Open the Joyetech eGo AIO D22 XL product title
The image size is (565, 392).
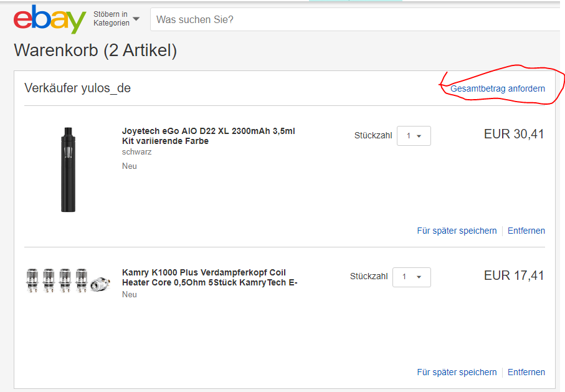click(208, 136)
